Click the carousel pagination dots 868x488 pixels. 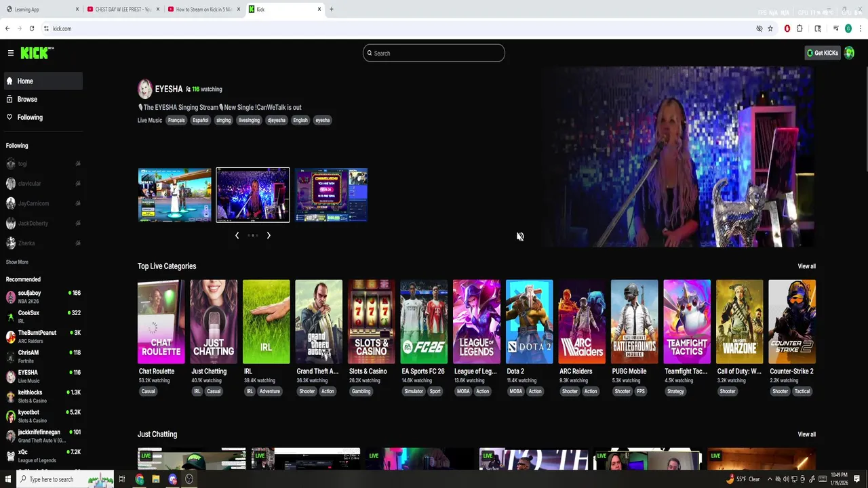[252, 235]
